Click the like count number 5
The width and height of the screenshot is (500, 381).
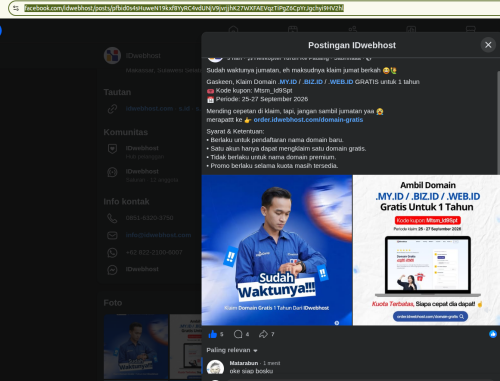tap(222, 334)
